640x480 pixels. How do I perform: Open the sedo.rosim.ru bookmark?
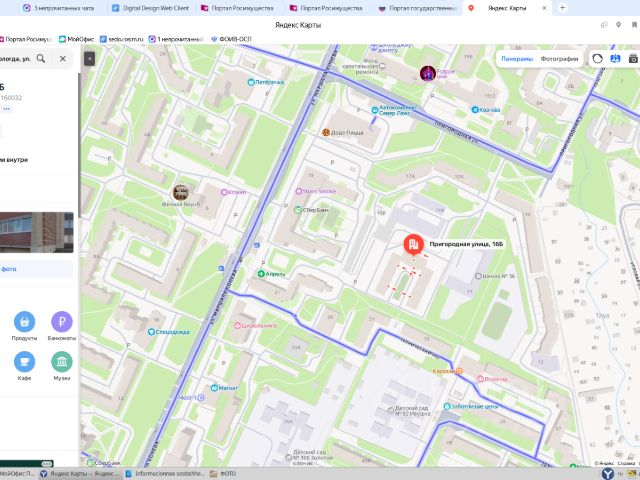pos(122,39)
